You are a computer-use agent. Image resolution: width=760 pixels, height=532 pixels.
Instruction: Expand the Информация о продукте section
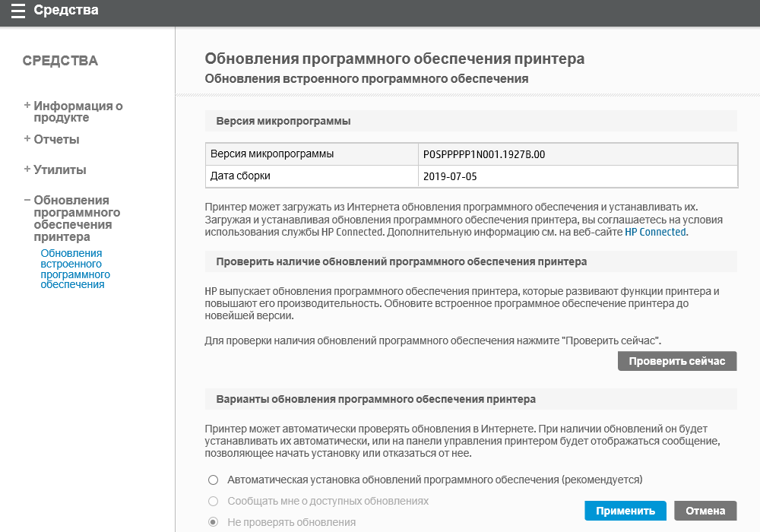(x=78, y=112)
